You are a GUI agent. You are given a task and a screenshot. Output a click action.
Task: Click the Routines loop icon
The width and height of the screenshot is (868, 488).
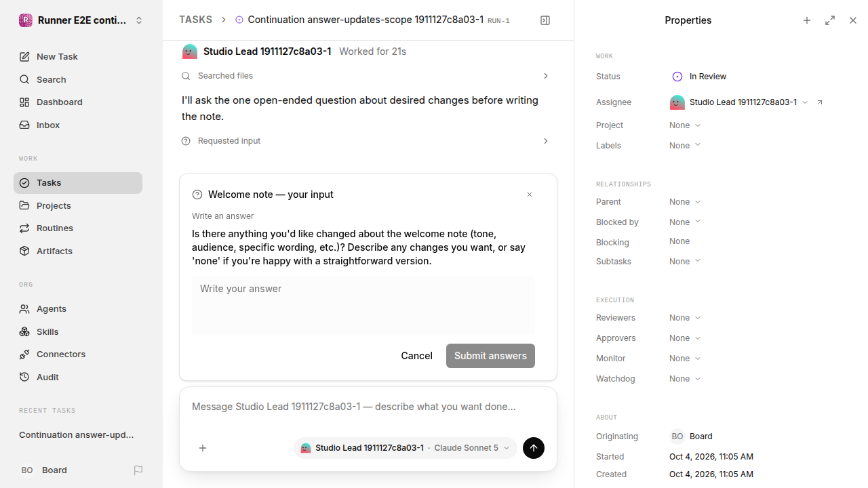point(24,228)
